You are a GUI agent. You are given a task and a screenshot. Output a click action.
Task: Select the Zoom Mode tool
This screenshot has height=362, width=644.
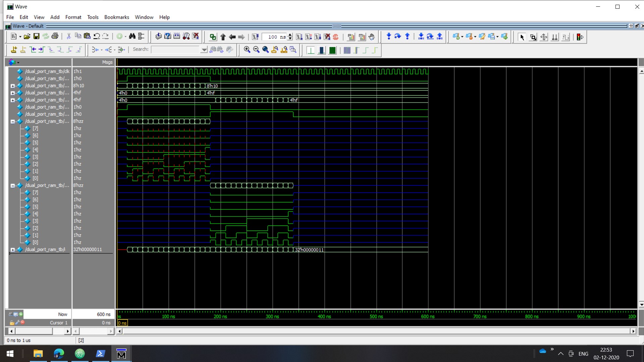coord(533,37)
